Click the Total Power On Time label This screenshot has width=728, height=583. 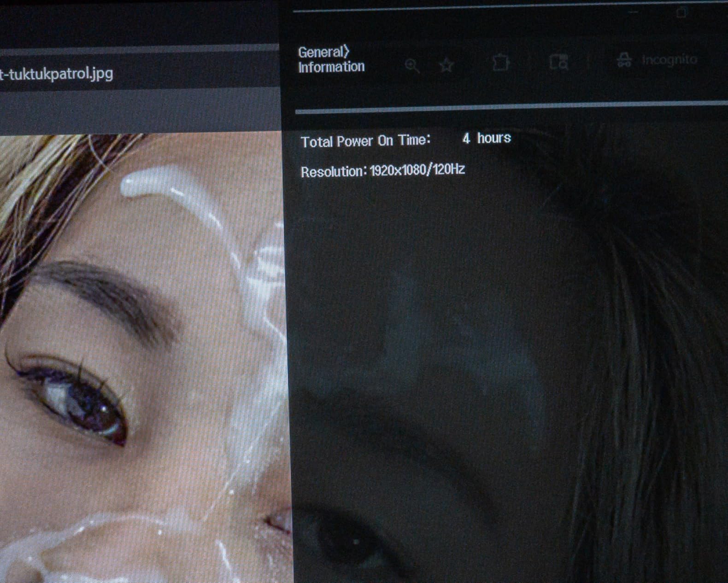[365, 141]
